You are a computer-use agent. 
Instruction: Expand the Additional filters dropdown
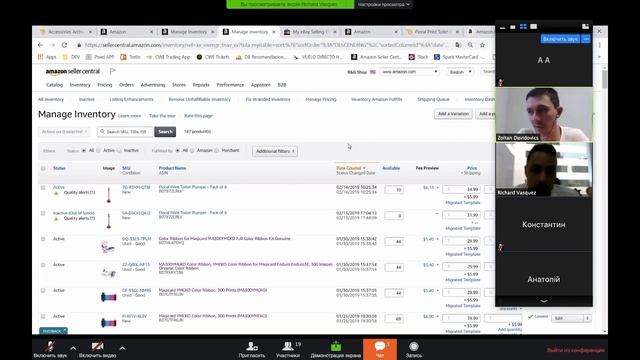[275, 151]
